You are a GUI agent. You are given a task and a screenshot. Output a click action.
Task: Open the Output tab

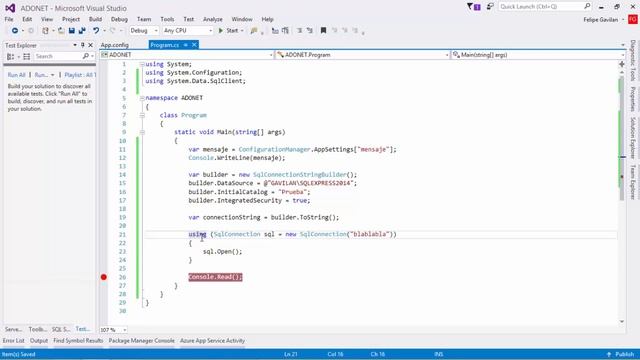[39, 341]
